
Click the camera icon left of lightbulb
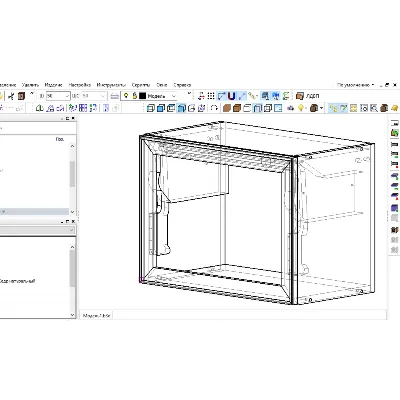(291, 108)
